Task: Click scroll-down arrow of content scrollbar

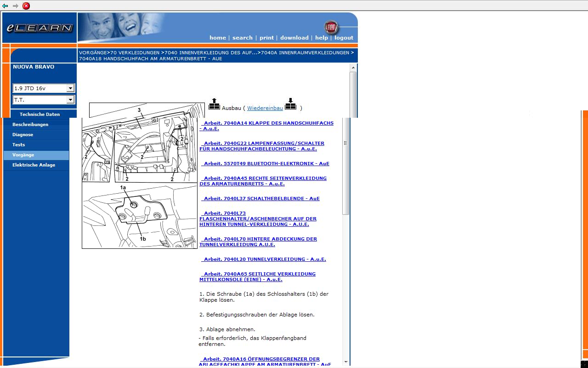Action: tap(346, 362)
